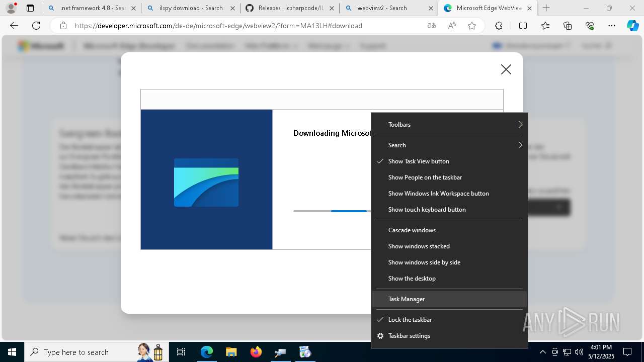Enable Show touch keyboard button
This screenshot has height=362, width=644.
click(x=449, y=210)
